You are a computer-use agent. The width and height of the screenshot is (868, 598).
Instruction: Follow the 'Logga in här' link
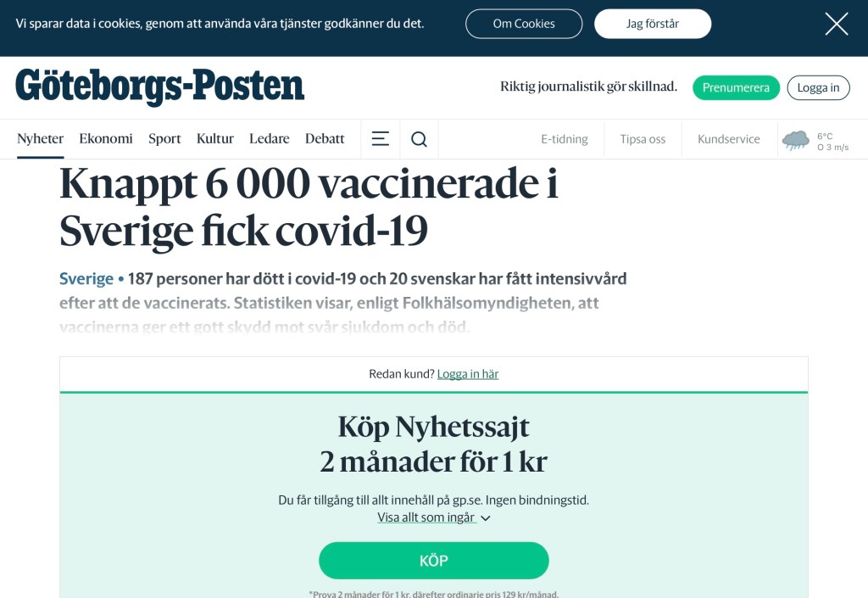click(468, 374)
